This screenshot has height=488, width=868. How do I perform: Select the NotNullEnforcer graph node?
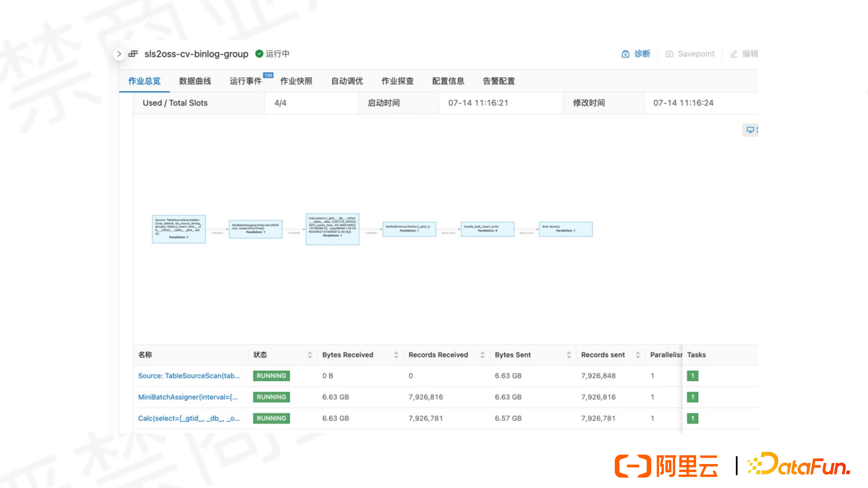(409, 229)
